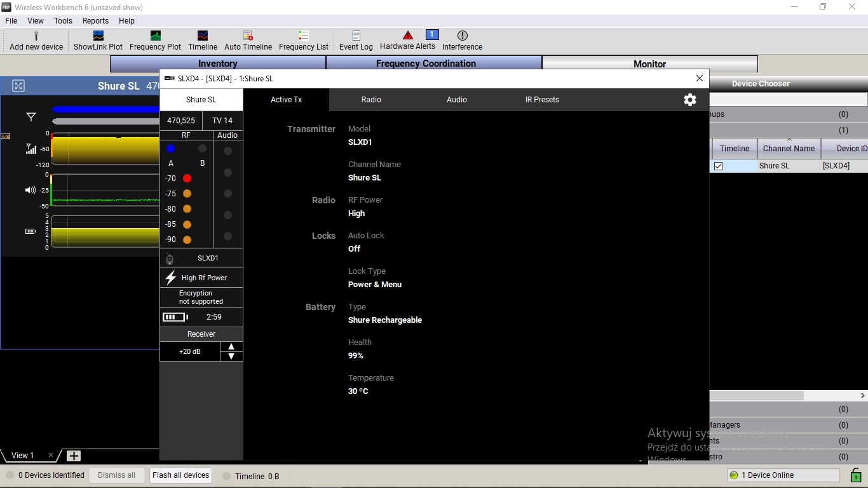This screenshot has height=488, width=868.
Task: Select the Active Tx tab
Action: [x=286, y=100]
